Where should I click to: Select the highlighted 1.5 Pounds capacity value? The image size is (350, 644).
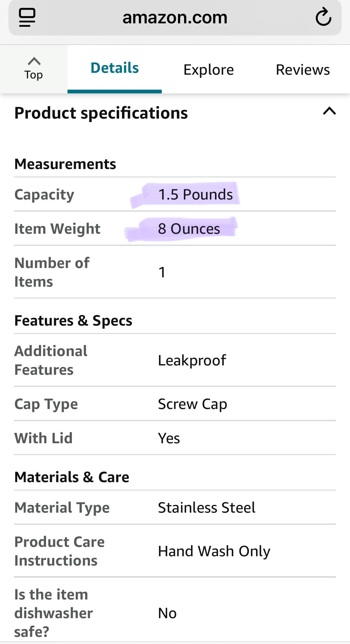tap(195, 195)
